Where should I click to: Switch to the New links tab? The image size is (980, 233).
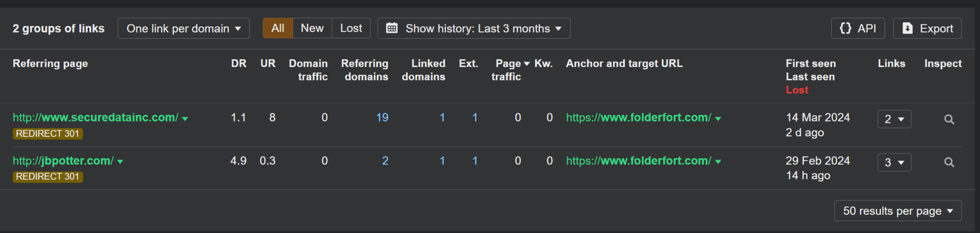click(312, 29)
